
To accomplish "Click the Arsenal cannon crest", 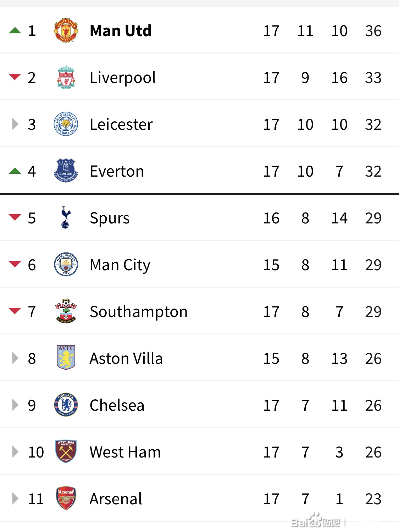I will [66, 498].
